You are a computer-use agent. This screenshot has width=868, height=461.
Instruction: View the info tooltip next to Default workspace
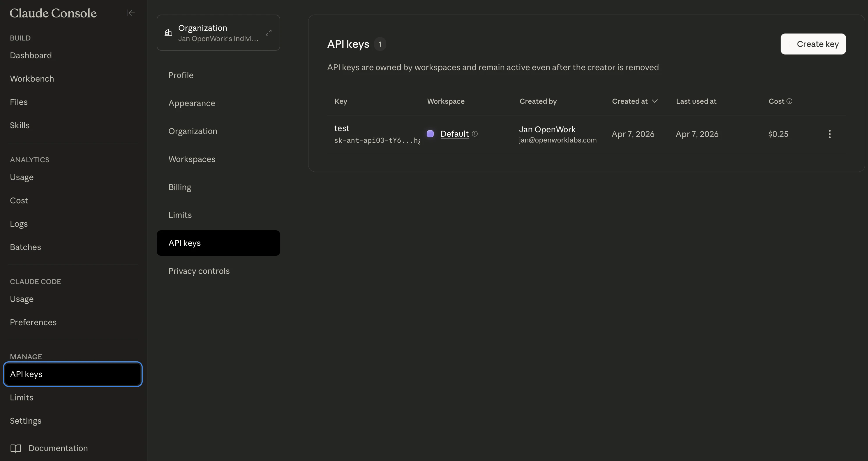pos(475,134)
